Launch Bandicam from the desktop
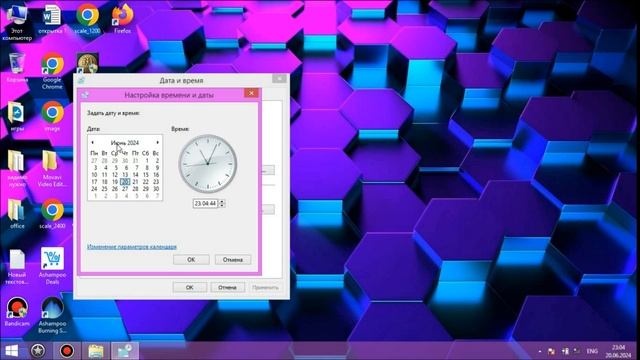 (x=17, y=312)
